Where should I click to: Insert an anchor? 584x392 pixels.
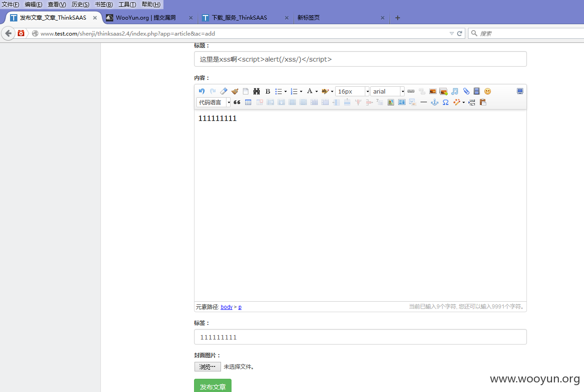click(435, 102)
